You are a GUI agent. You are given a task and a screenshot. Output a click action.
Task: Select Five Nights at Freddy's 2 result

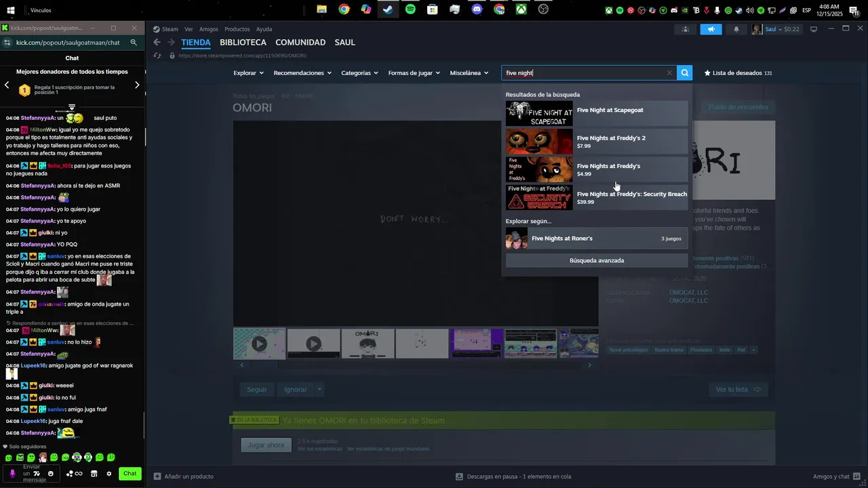pyautogui.click(x=597, y=142)
